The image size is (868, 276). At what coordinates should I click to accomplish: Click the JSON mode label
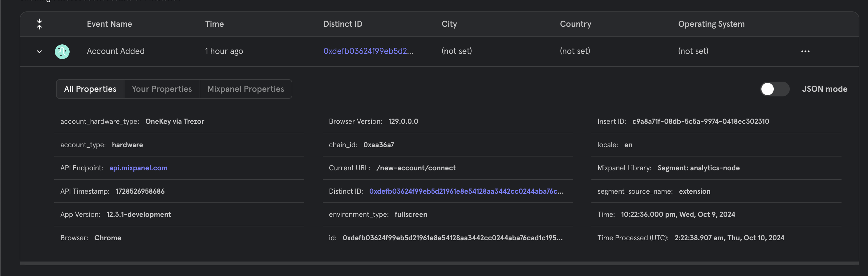[824, 89]
